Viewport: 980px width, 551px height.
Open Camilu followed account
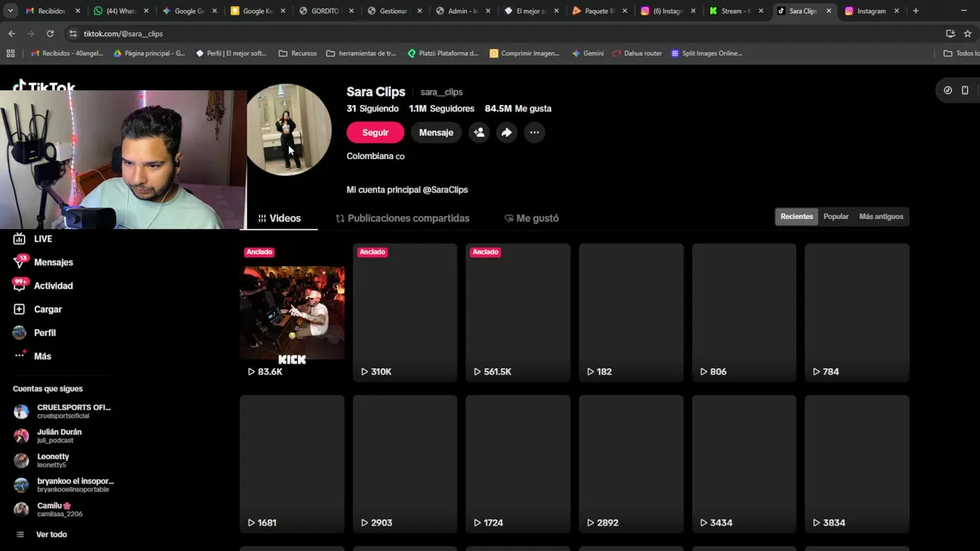coord(49,509)
